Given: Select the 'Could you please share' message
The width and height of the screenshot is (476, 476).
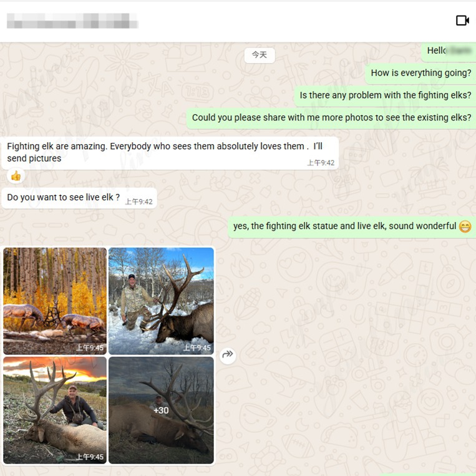Looking at the screenshot, I should pyautogui.click(x=331, y=118).
